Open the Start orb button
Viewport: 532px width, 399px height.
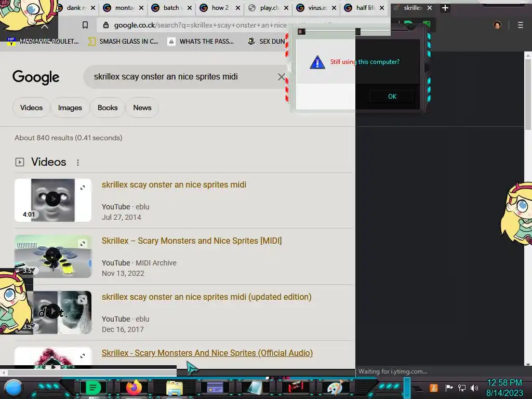[14, 388]
